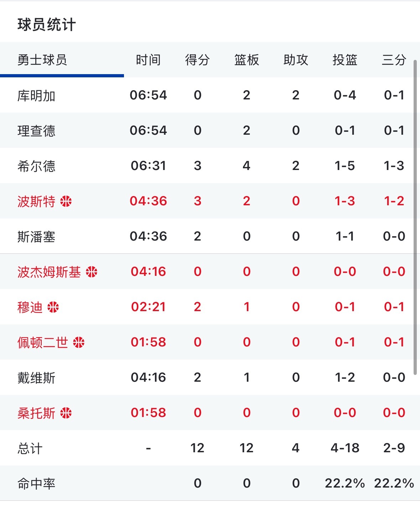The image size is (420, 515).
Task: Click the basketball icon next to 穆迪
Action: click(53, 307)
